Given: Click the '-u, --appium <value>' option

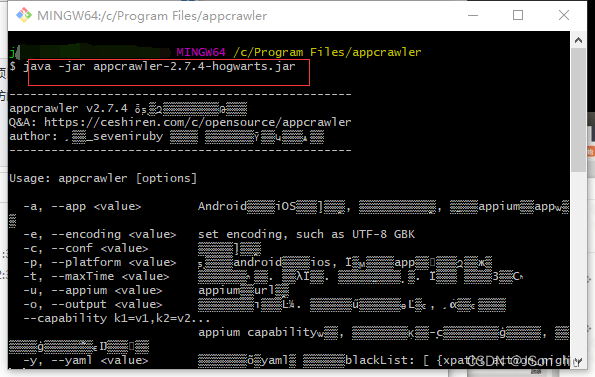Looking at the screenshot, I should 93,291.
